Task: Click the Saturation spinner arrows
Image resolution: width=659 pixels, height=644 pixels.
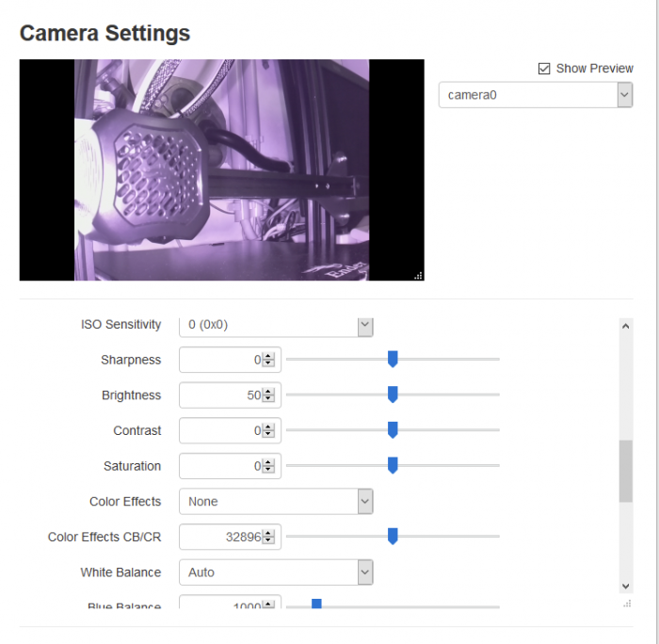Action: coord(268,466)
